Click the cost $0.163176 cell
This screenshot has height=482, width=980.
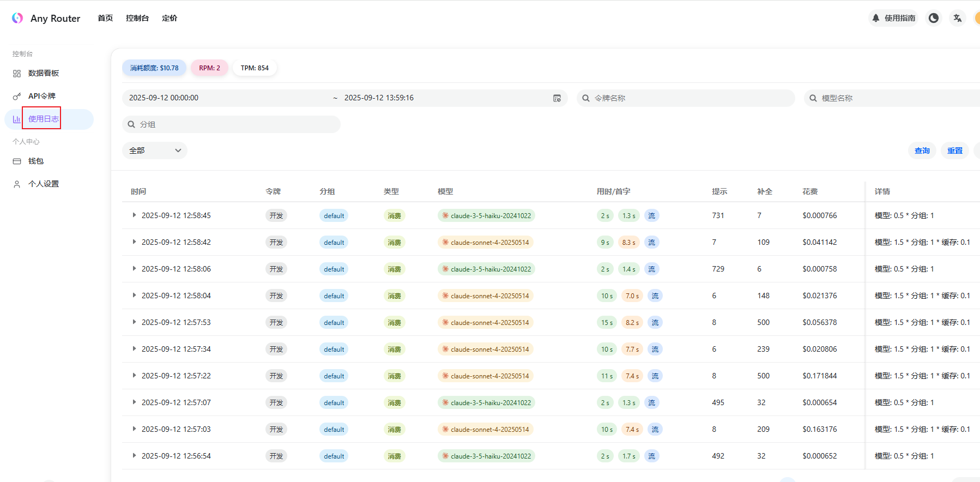point(820,430)
